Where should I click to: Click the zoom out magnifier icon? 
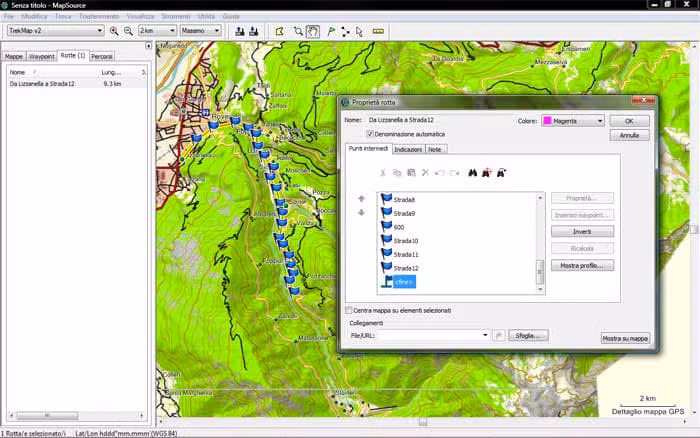pyautogui.click(x=128, y=31)
